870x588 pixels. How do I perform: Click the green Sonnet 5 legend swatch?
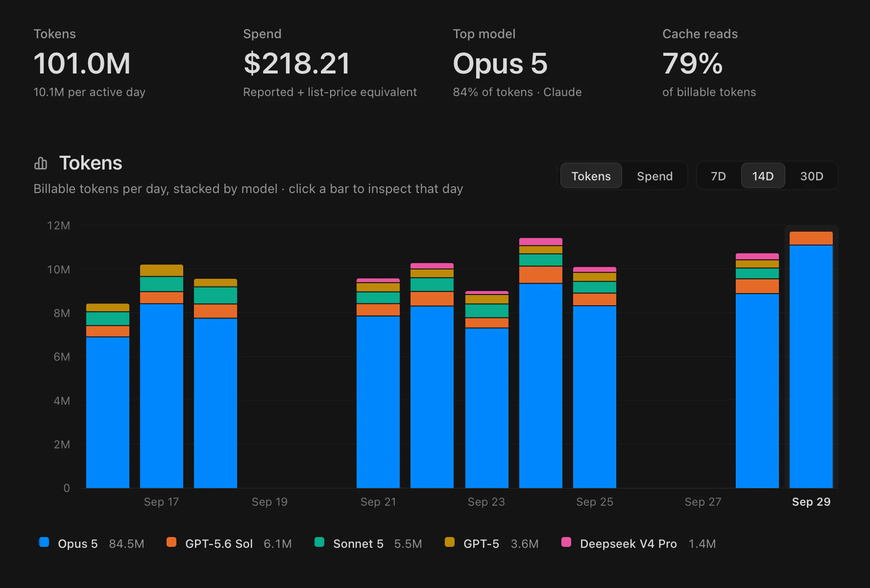(319, 542)
